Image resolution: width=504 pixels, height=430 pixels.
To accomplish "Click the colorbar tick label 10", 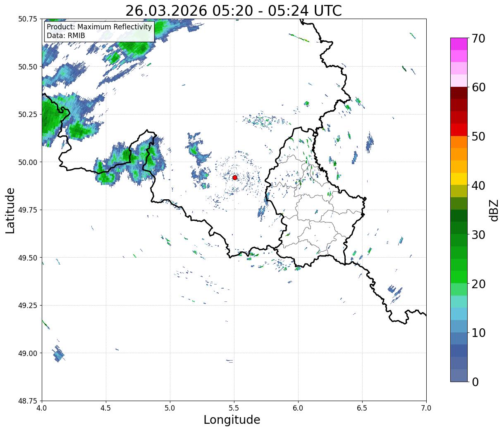I will tap(478, 333).
